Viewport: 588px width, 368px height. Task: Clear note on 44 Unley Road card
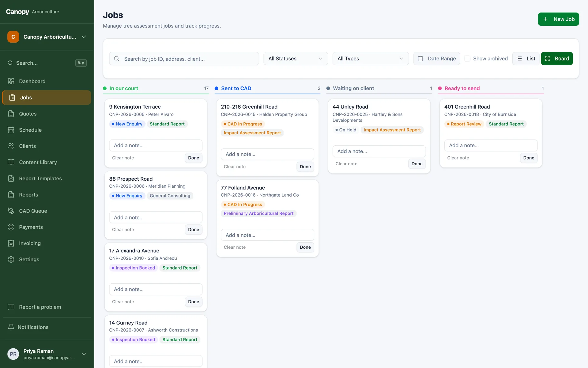point(346,164)
